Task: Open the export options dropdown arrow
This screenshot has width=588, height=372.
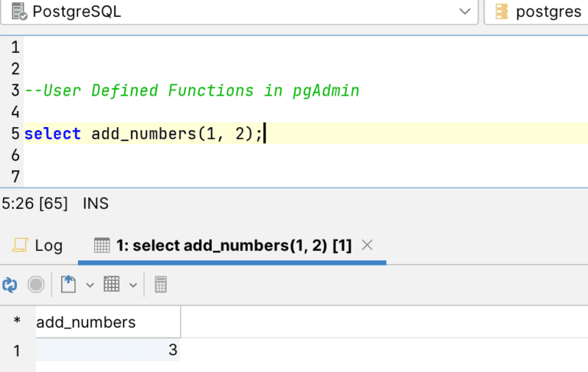Action: click(90, 285)
